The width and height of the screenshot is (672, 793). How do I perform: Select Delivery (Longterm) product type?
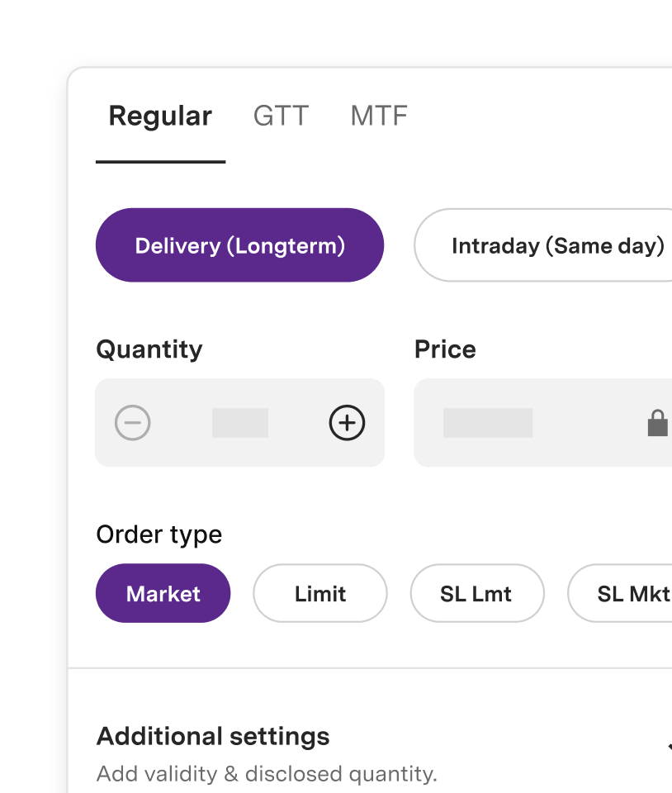point(239,245)
